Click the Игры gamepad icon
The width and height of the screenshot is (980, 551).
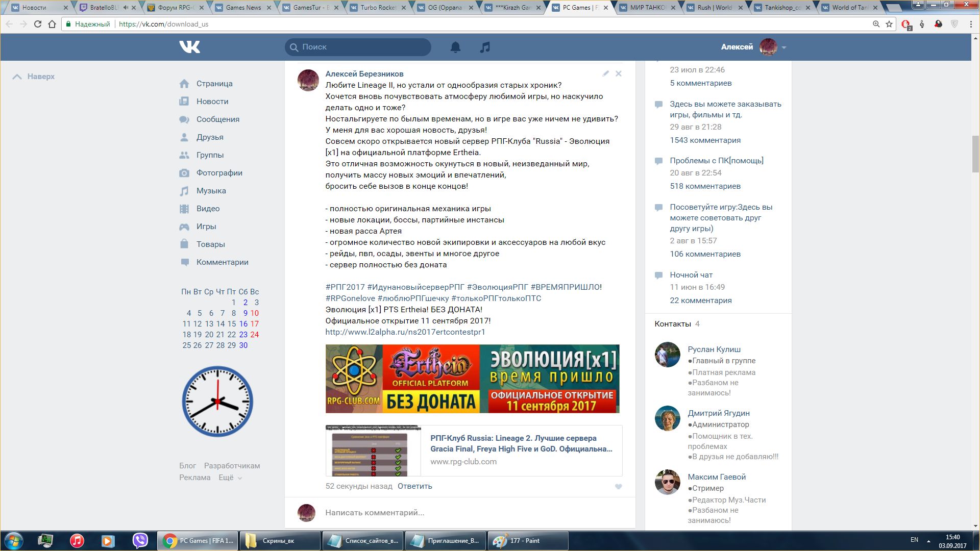coord(184,227)
